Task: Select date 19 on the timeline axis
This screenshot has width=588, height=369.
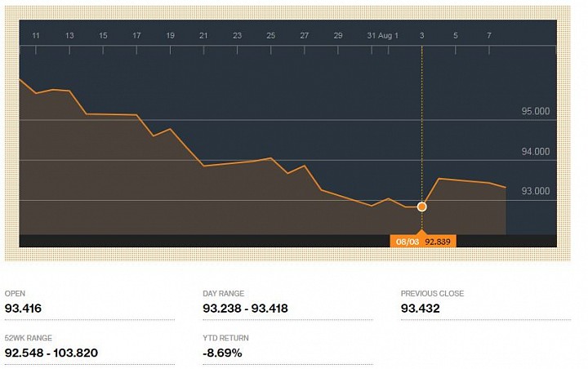Action: 170,36
